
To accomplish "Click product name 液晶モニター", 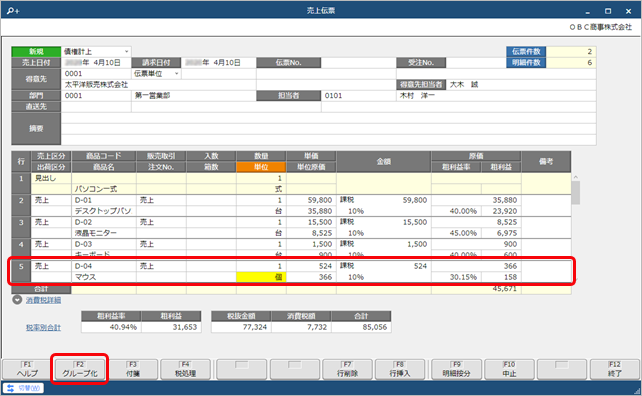I will (104, 233).
